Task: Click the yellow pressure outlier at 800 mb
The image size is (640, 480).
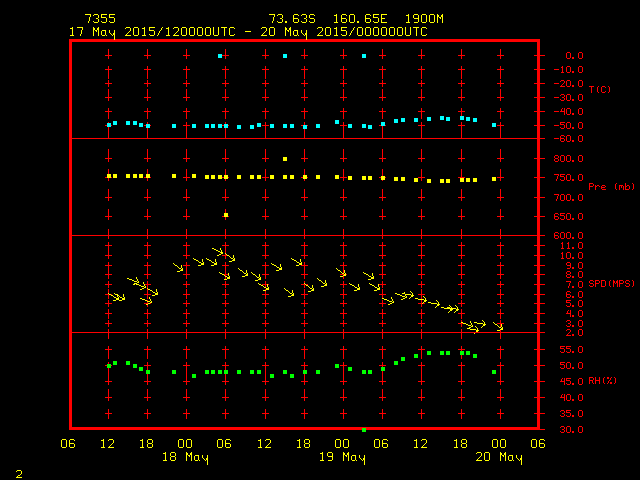Action: 285,159
